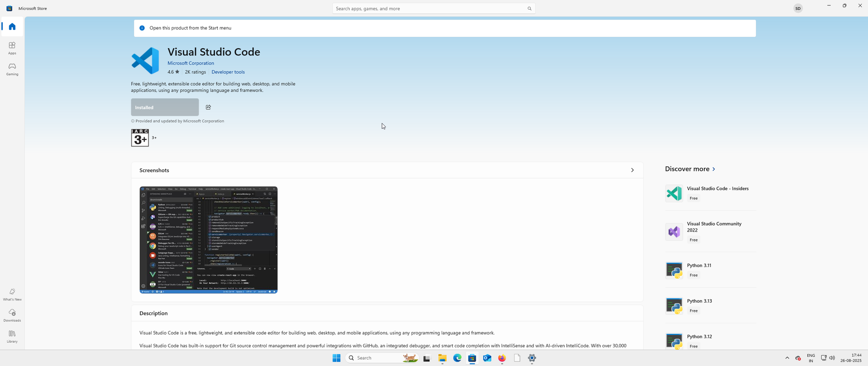Image resolution: width=868 pixels, height=366 pixels.
Task: Expand Discover more with its arrow
Action: point(714,169)
